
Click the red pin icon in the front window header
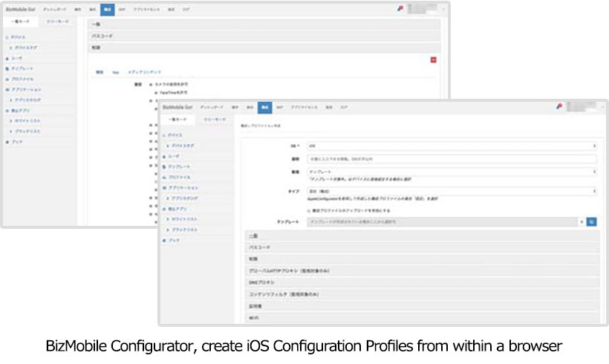pos(559,106)
